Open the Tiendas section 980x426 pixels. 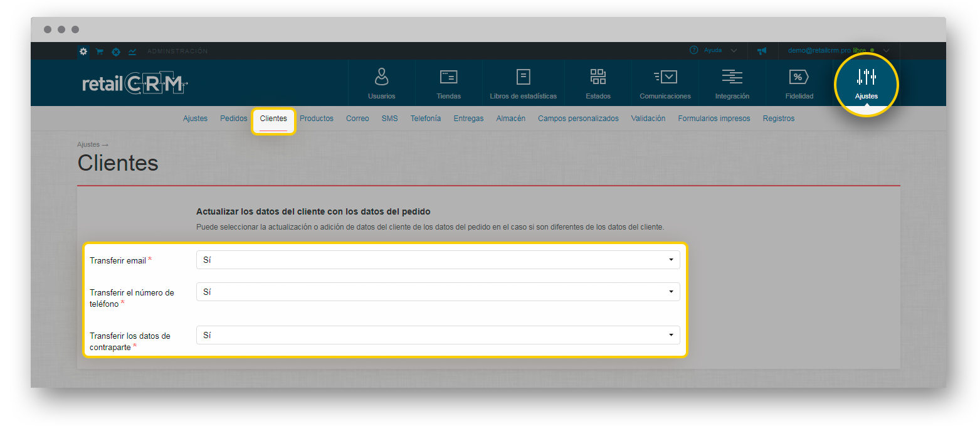(x=448, y=83)
